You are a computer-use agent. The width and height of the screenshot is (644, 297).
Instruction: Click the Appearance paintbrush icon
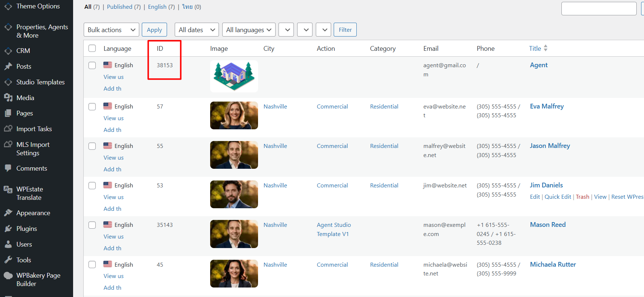click(x=8, y=213)
